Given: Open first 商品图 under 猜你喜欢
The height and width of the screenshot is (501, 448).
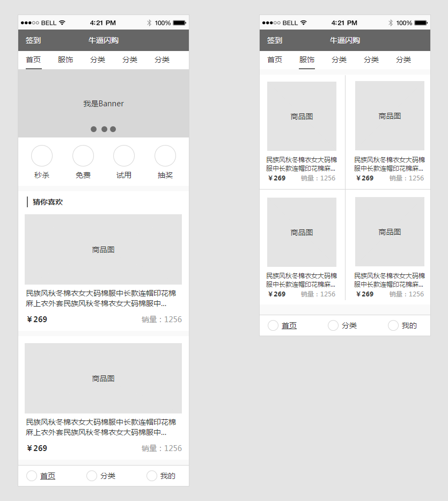Looking at the screenshot, I should [x=103, y=250].
